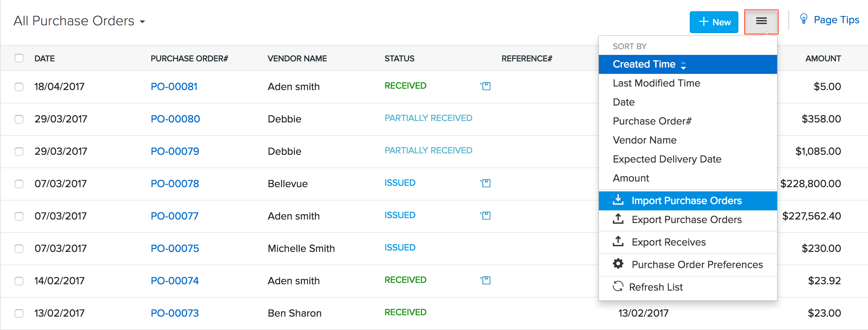The width and height of the screenshot is (868, 330).
Task: Click the Export Purchase Orders upload icon
Action: 619,219
